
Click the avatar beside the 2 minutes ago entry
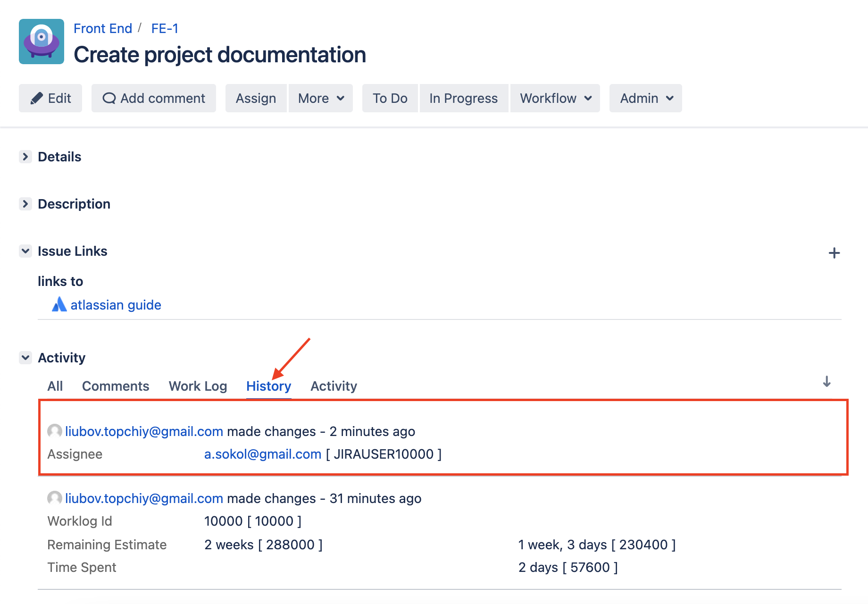[x=55, y=431]
